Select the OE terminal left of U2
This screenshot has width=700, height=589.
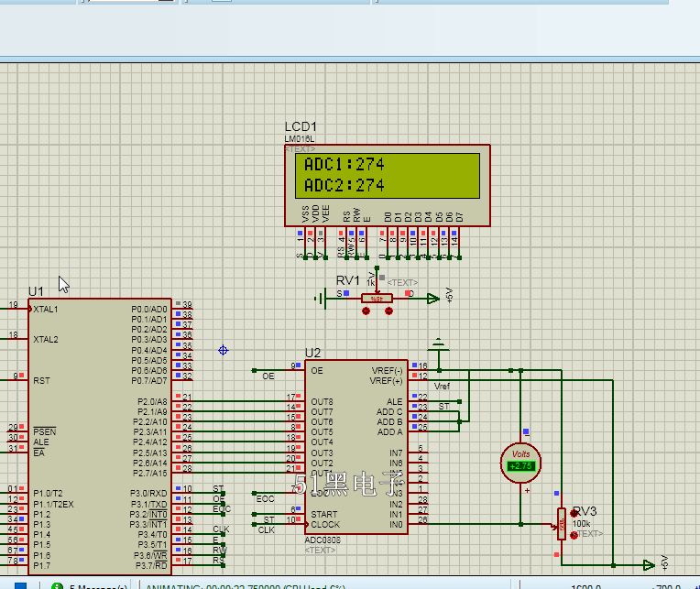tap(256, 371)
